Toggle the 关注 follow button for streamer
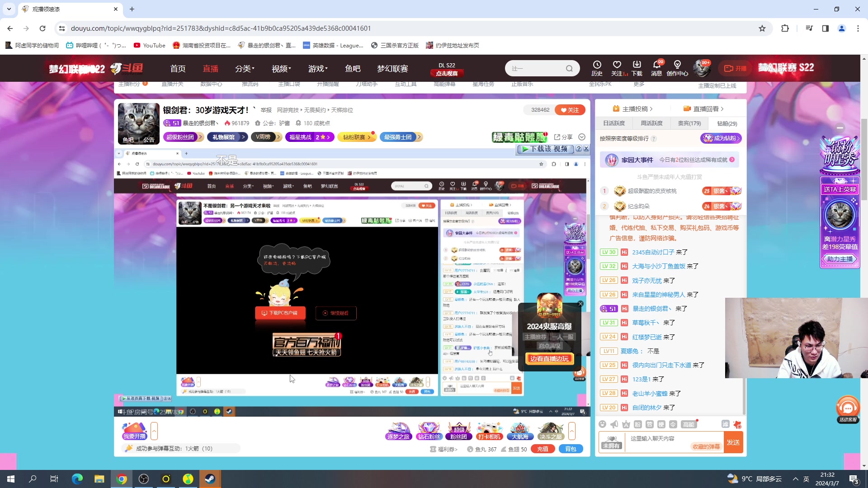The height and width of the screenshot is (488, 868). tap(570, 110)
